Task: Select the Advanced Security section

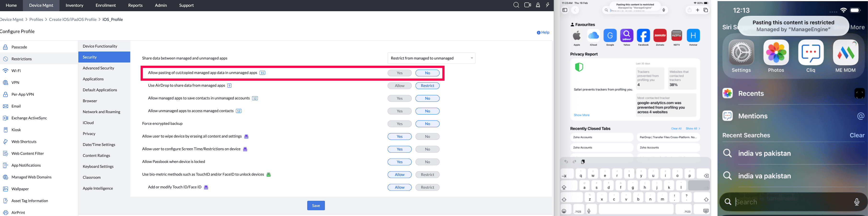Action: tap(98, 68)
